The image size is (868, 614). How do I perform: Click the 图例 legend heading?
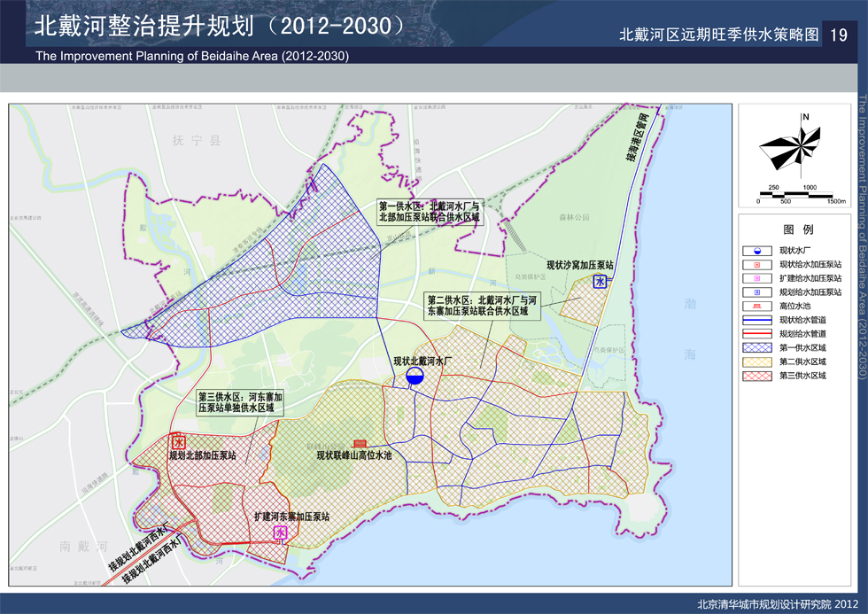[791, 229]
